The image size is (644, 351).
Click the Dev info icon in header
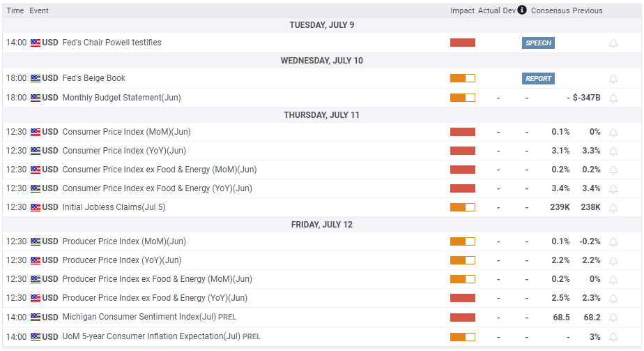coord(522,10)
